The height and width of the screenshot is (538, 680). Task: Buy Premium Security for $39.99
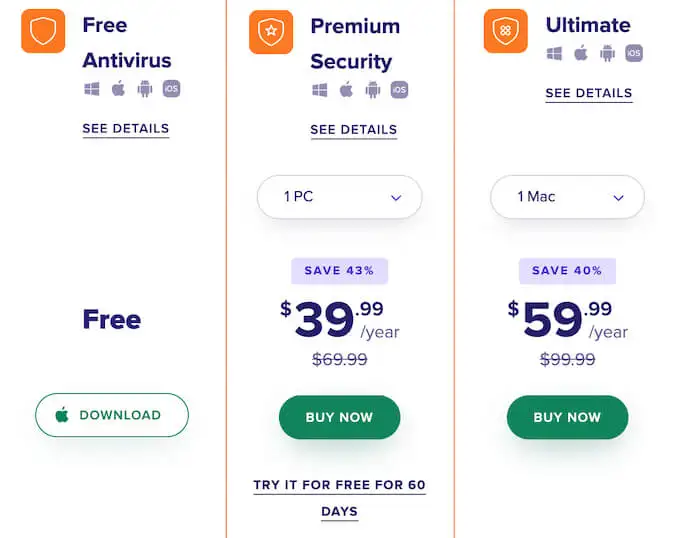click(x=340, y=417)
